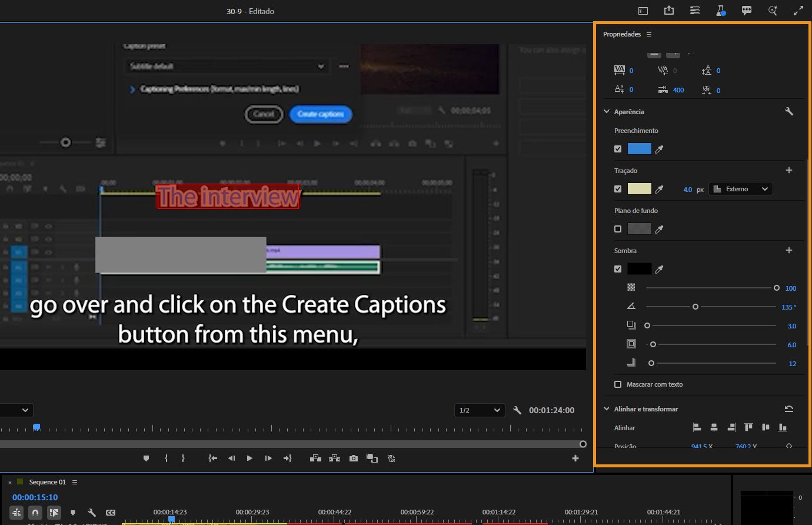Add another shadow to Sombra

coord(789,250)
